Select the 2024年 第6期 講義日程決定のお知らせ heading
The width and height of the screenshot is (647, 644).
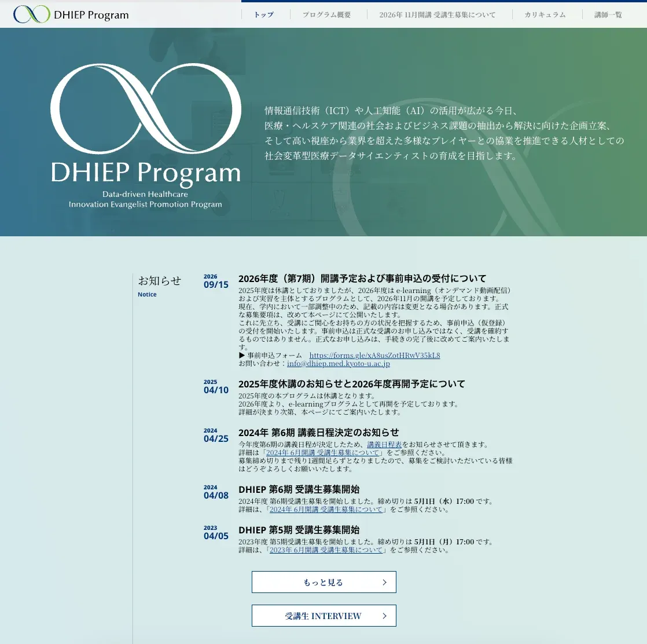click(x=318, y=433)
